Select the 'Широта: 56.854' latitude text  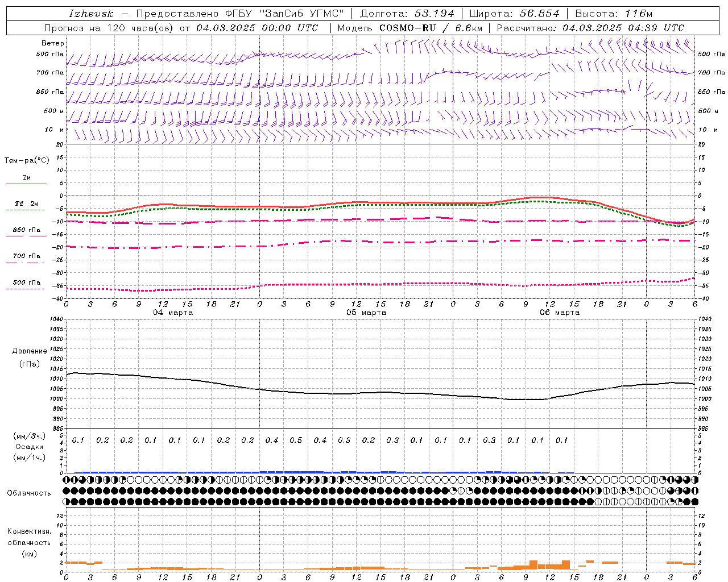coord(514,14)
